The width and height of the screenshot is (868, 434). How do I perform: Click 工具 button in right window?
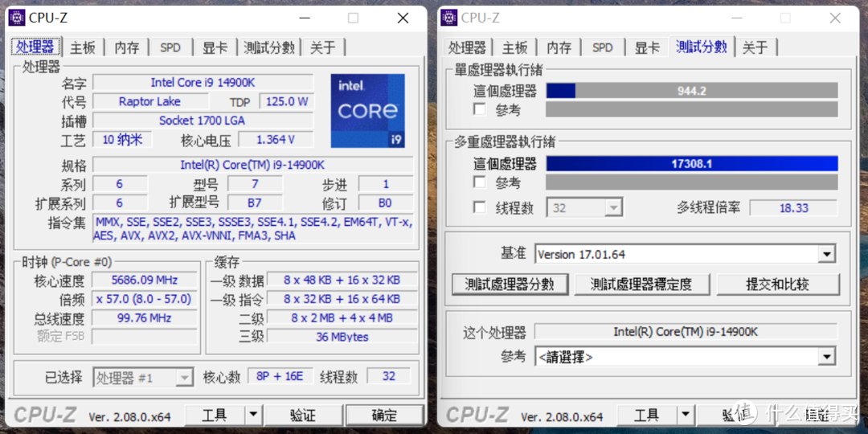point(646,416)
